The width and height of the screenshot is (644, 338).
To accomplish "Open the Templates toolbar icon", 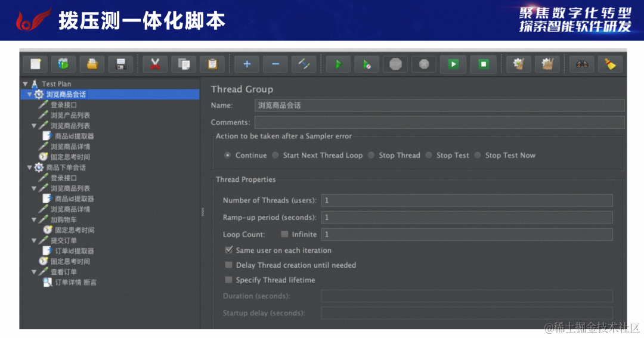I will pos(63,64).
